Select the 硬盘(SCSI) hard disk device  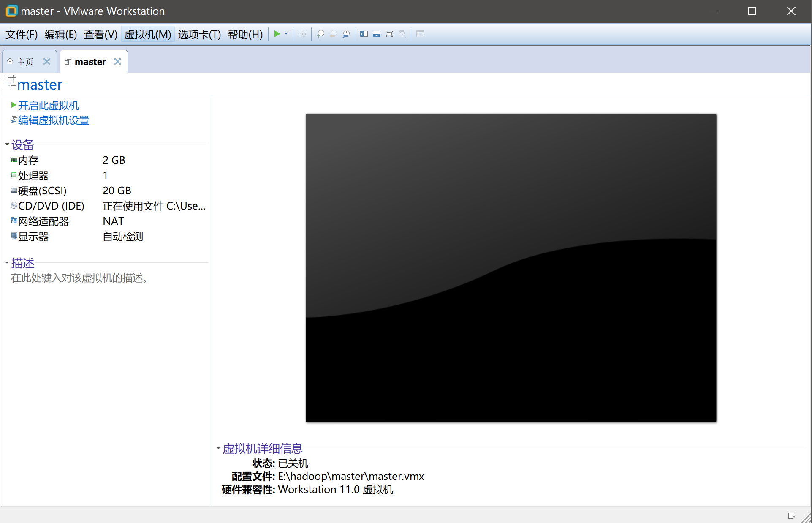pos(42,191)
